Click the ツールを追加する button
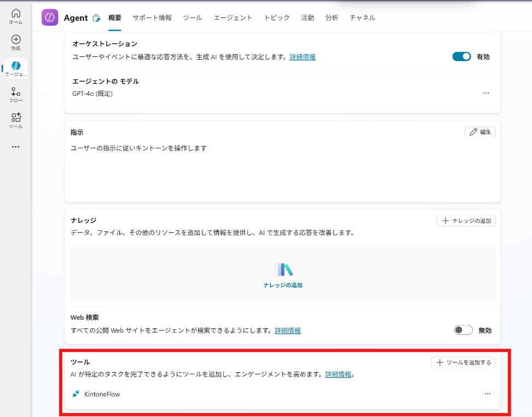532x417 pixels. pos(463,362)
